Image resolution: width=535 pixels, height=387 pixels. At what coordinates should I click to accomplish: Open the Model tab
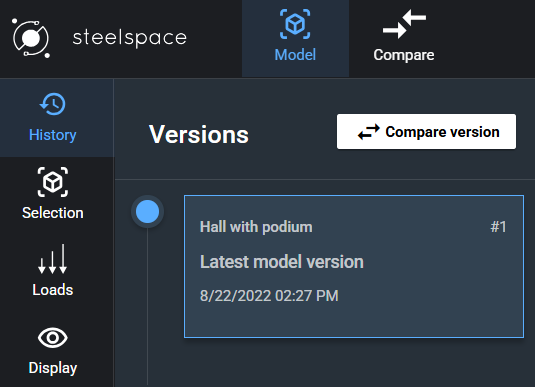(x=295, y=38)
